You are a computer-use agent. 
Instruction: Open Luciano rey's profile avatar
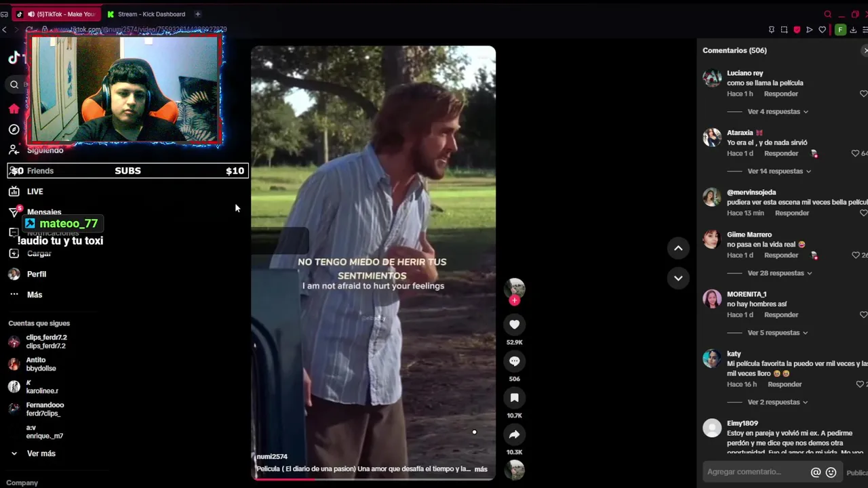coord(712,79)
